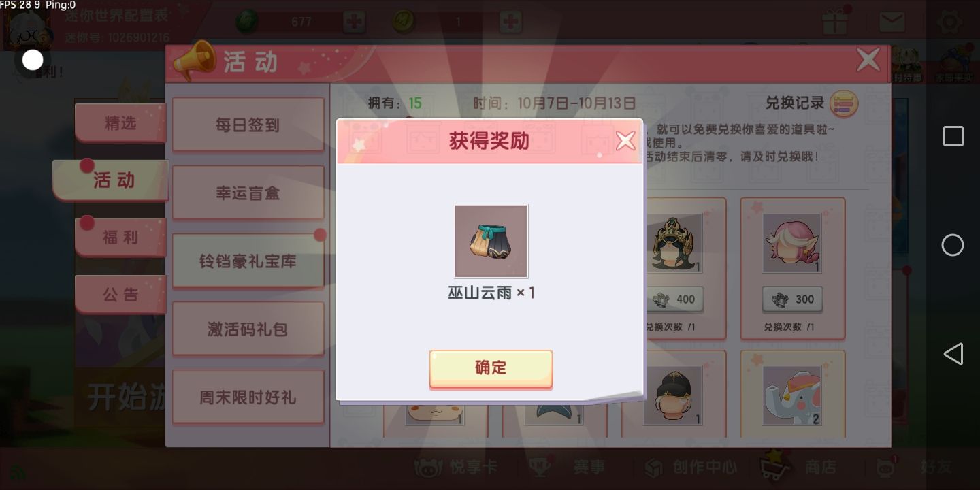Open the mail envelope icon

tap(892, 21)
